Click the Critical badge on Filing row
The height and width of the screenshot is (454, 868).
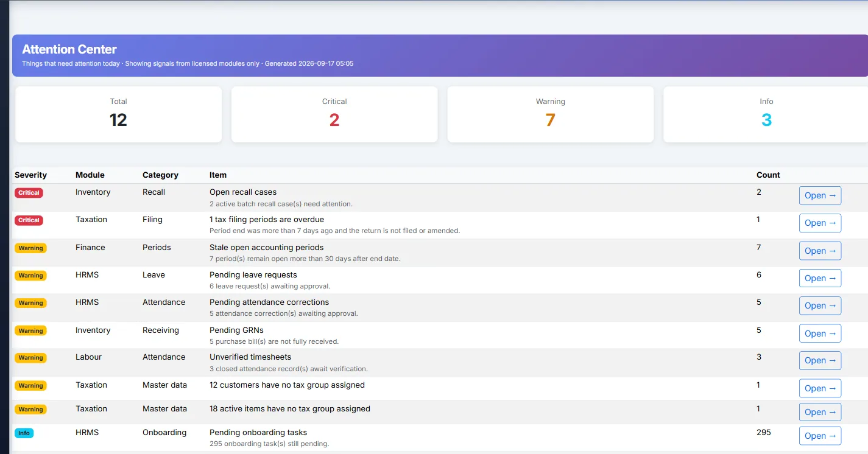(29, 220)
